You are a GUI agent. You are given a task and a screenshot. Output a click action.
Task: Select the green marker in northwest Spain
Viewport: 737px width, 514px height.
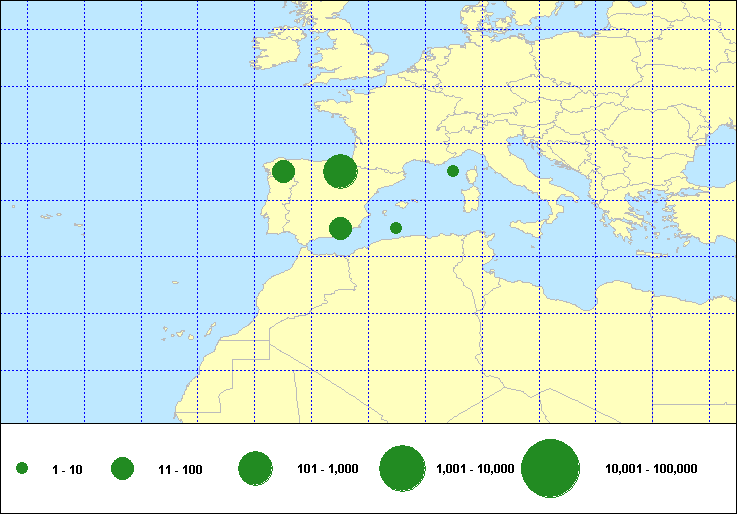283,171
